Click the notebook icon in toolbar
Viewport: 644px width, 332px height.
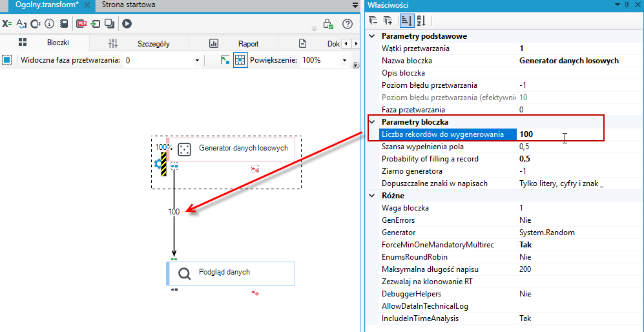pyautogui.click(x=64, y=24)
